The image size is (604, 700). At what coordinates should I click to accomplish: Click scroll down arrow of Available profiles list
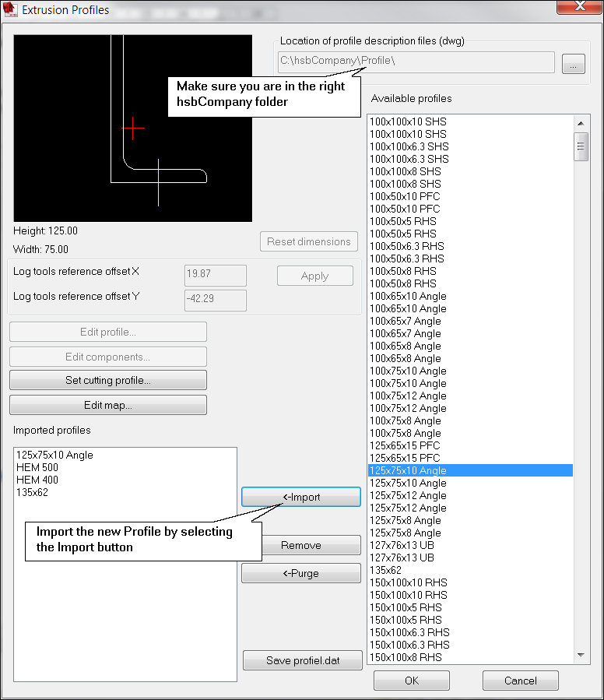tap(581, 655)
